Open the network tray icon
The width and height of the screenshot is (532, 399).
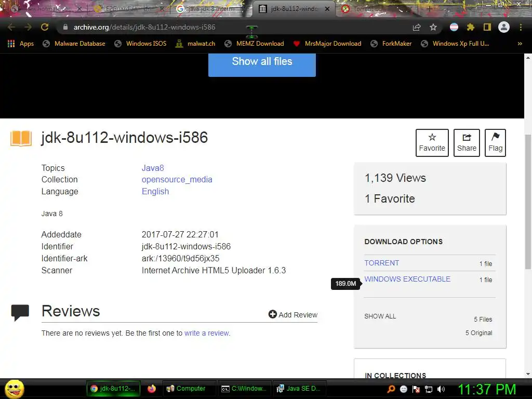(429, 389)
